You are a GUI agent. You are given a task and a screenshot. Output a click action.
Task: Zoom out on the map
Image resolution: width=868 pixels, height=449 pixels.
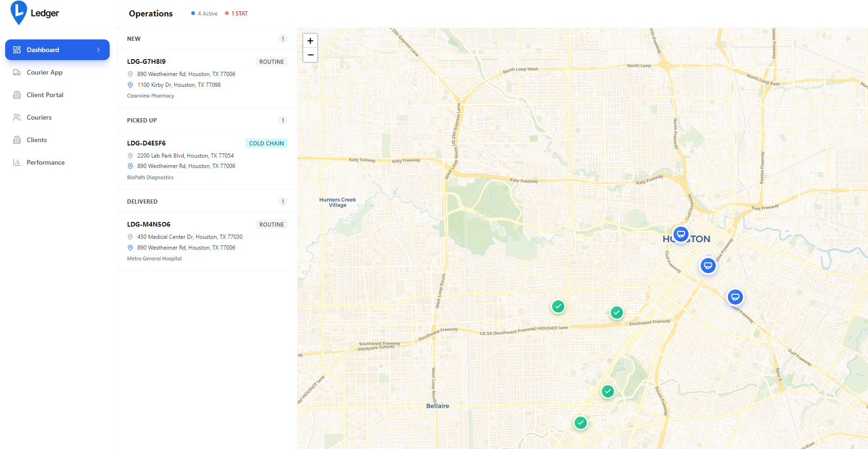click(x=310, y=55)
